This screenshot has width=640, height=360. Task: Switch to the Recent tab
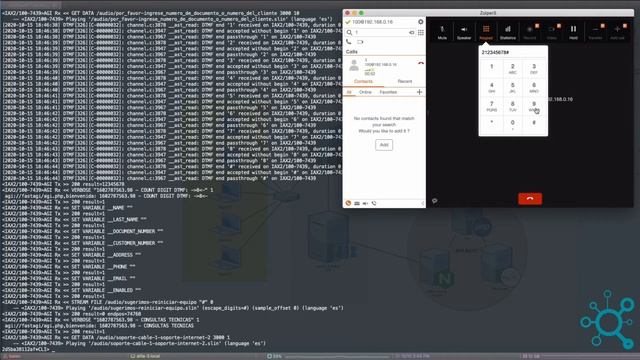[405, 81]
